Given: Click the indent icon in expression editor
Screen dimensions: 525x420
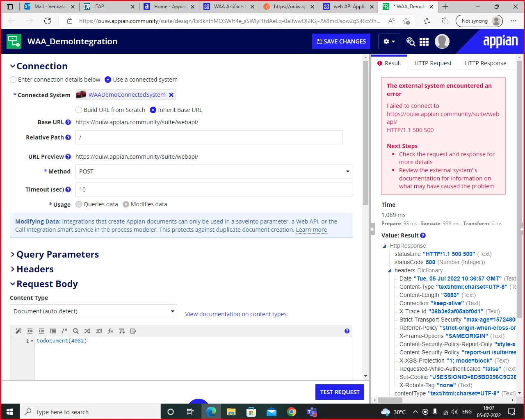Looking at the screenshot, I should [x=41, y=331].
